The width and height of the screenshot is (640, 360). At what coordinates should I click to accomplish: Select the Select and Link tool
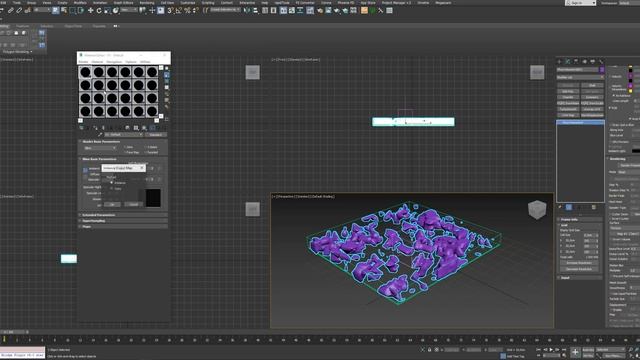click(10, 10)
